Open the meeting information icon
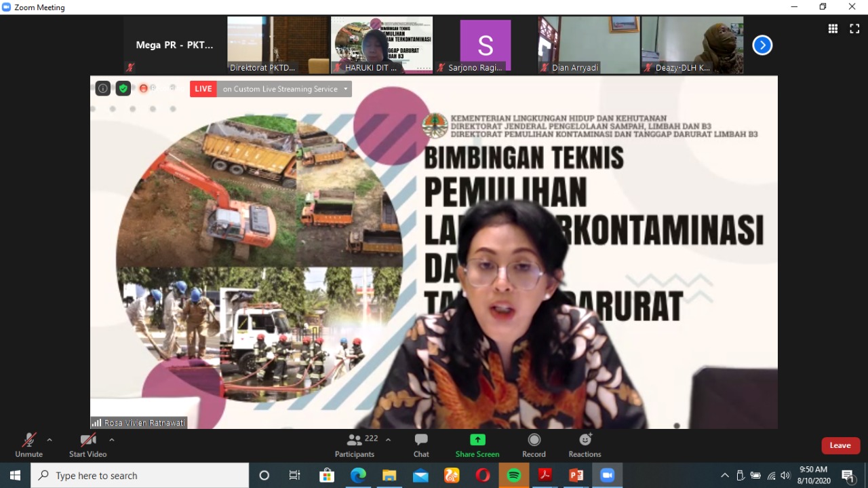 (x=103, y=88)
